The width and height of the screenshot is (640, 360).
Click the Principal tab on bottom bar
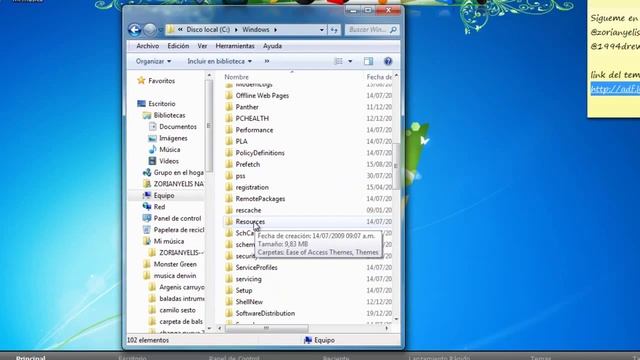(31, 358)
